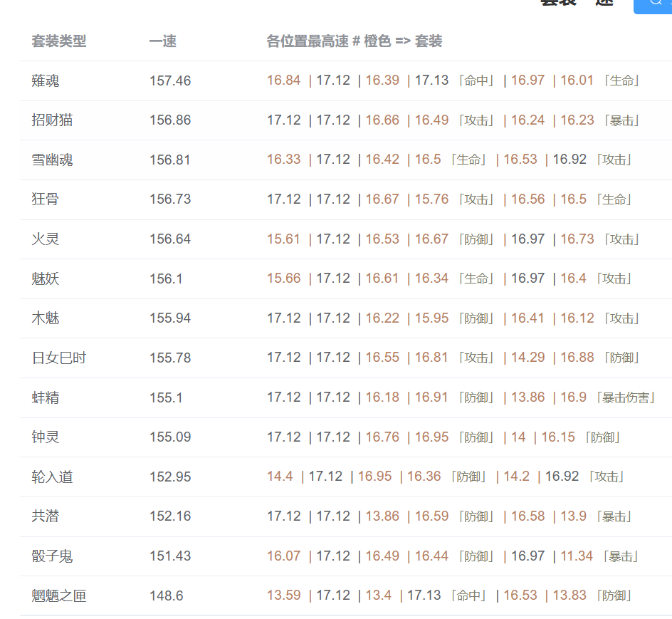Click the 日女巳时 set name
The width and height of the screenshot is (672, 619).
[59, 358]
